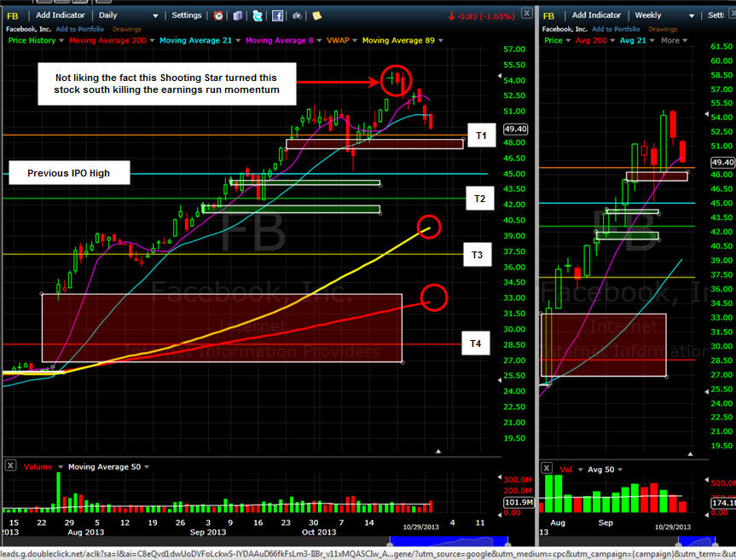Click Add to Portfolio link on Weekly chart
The image size is (736, 560).
[x=616, y=29]
